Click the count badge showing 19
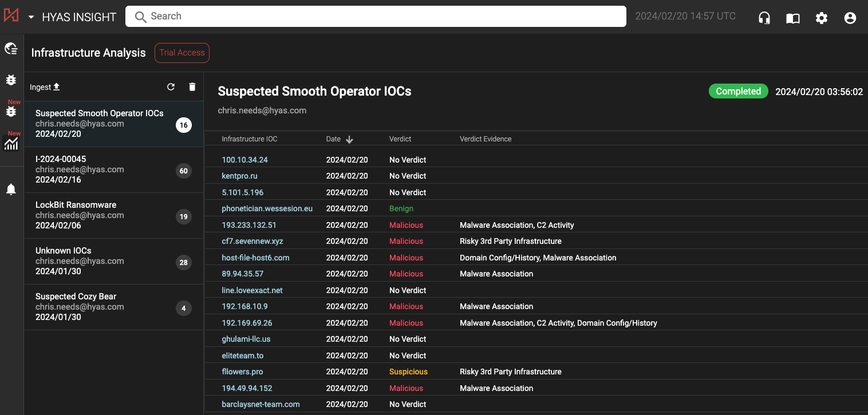Viewport: 868px width, 415px height. click(x=184, y=217)
